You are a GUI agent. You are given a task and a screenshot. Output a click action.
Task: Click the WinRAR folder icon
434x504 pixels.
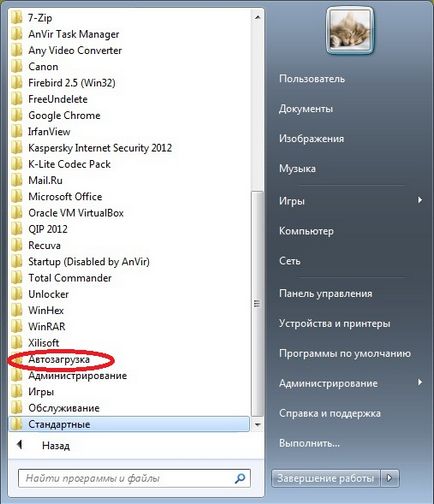pyautogui.click(x=16, y=327)
